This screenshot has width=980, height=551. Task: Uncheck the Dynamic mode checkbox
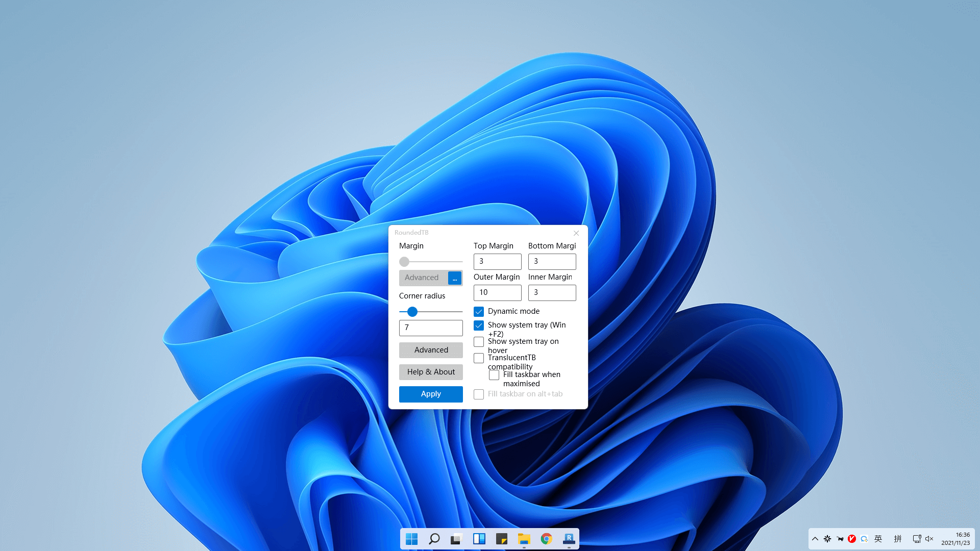point(479,311)
